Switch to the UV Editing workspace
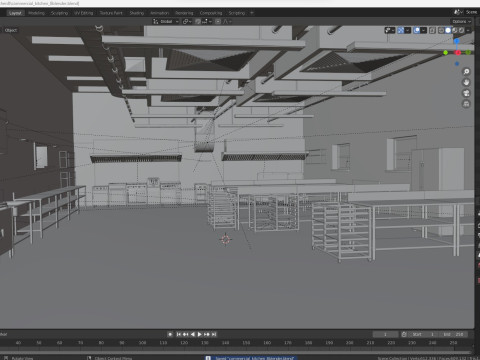 [x=84, y=13]
